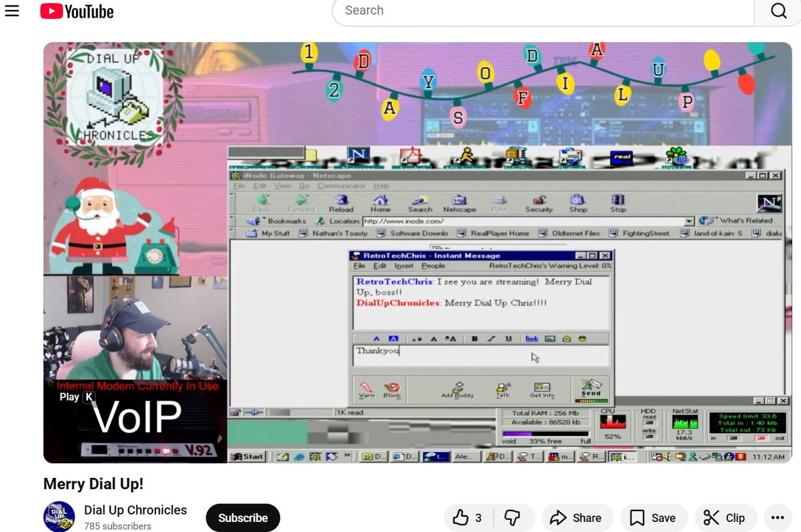Click the 11:12 AM taskbar clock

click(768, 457)
